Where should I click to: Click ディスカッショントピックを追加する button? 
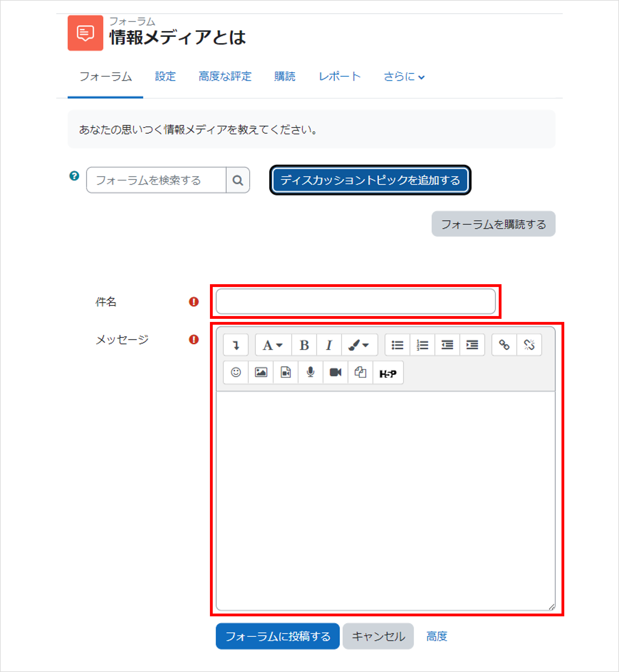370,180
